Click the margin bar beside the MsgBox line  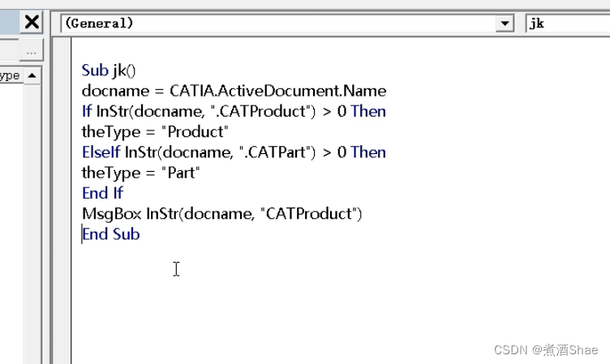pos(62,213)
